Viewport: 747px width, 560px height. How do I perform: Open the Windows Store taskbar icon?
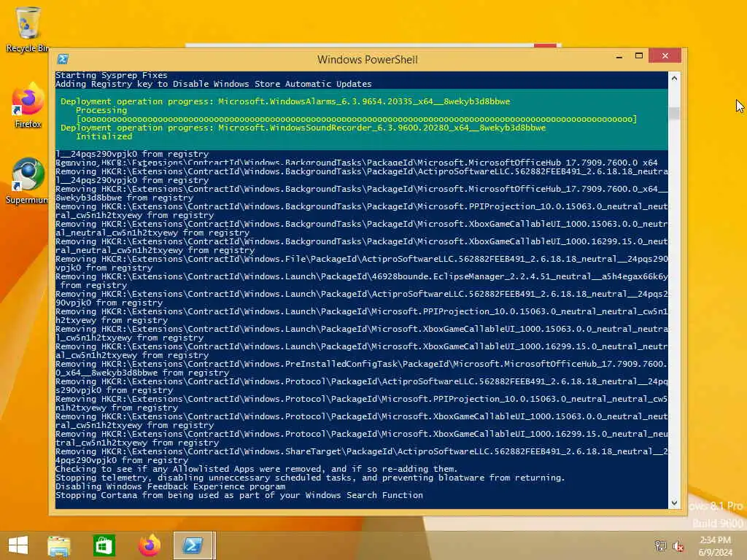point(104,545)
